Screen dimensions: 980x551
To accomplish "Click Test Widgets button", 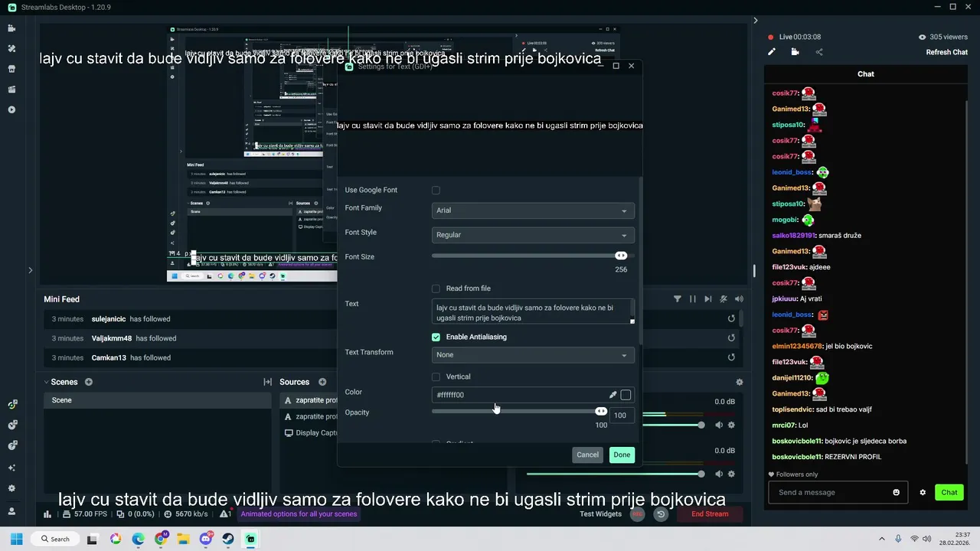I will [x=601, y=514].
